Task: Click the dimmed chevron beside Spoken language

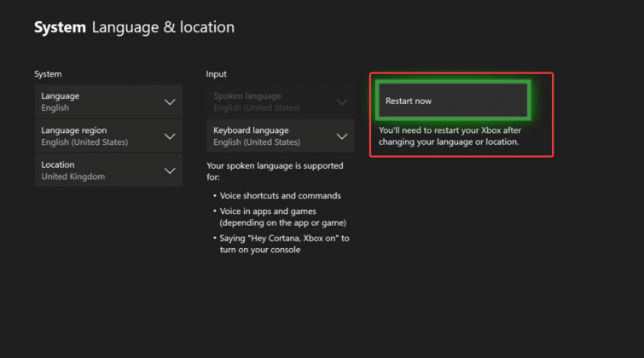Action: coord(342,102)
